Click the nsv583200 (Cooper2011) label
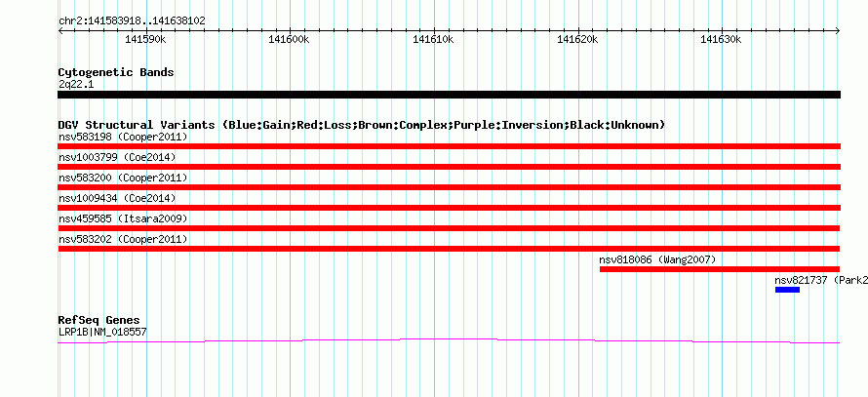 pos(123,178)
